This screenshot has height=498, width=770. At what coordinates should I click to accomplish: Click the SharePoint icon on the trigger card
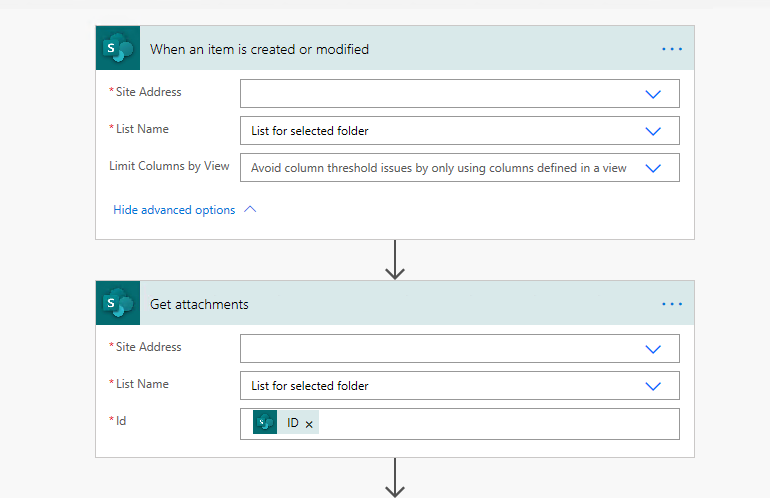coord(118,49)
